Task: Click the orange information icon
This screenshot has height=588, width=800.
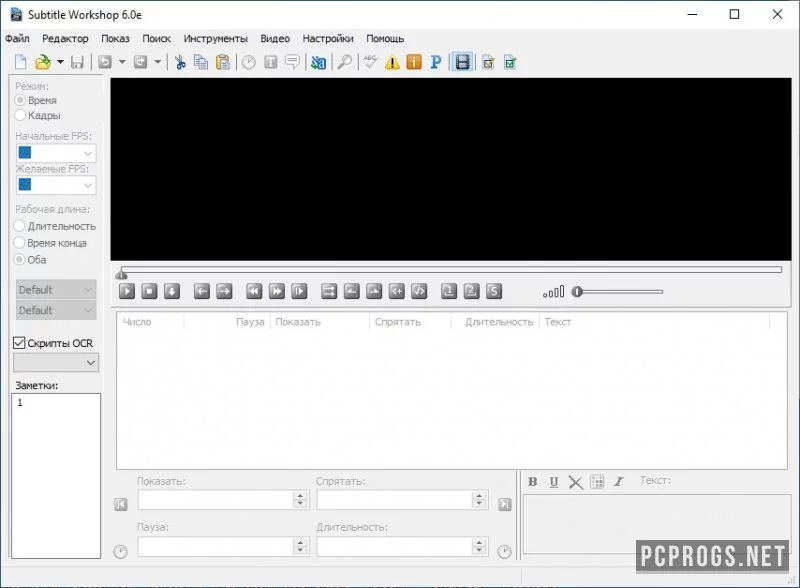Action: (414, 62)
